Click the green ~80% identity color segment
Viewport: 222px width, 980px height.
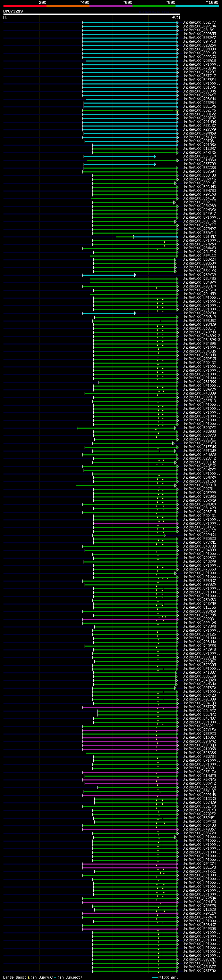click(x=154, y=6)
